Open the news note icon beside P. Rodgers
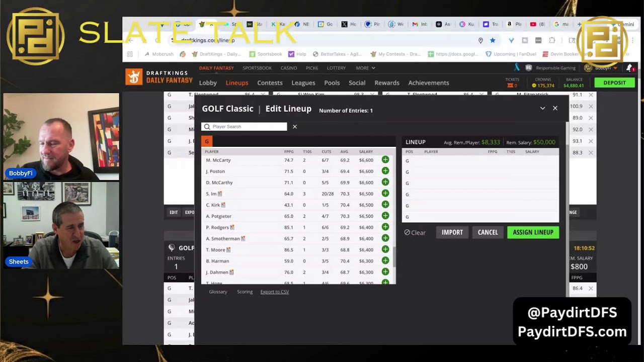The height and width of the screenshot is (362, 644). coord(232,227)
